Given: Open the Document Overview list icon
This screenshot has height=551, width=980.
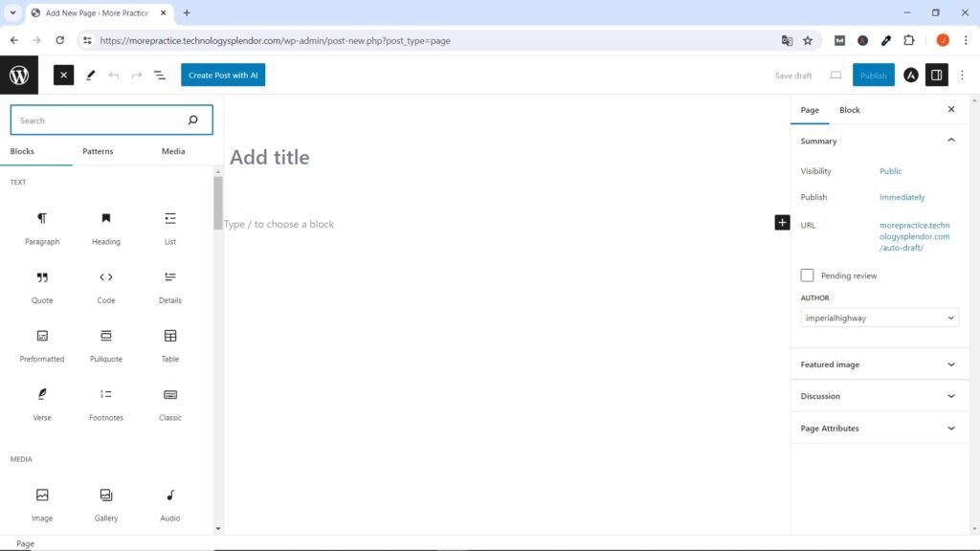Looking at the screenshot, I should coord(160,76).
